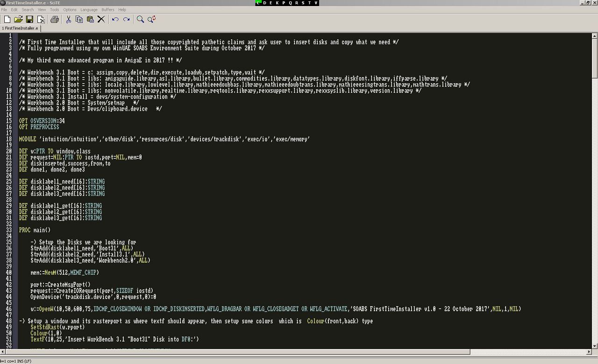Print the document using the printer icon

[x=55, y=19]
